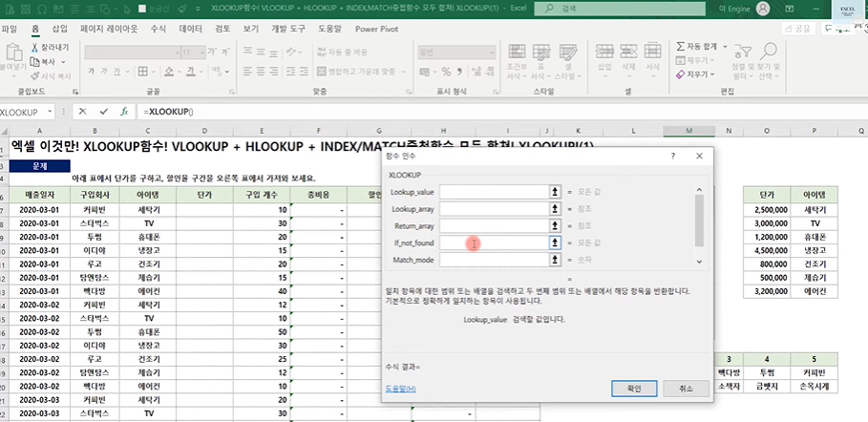Click Format as Table (표 서식) icon

point(540,53)
